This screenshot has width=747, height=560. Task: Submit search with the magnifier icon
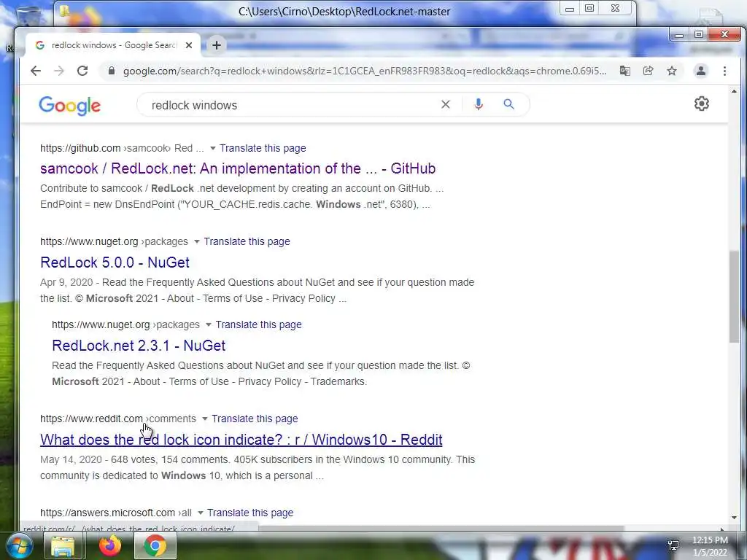tap(508, 104)
